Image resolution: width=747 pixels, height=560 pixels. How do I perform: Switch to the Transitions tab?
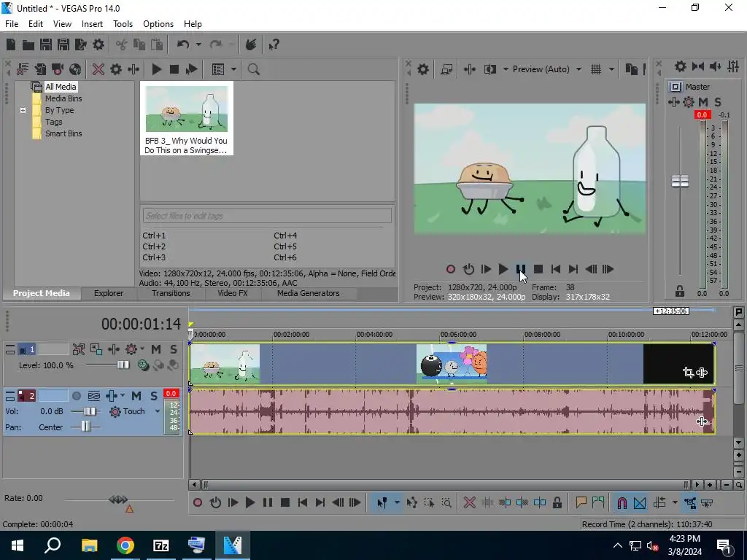171,293
